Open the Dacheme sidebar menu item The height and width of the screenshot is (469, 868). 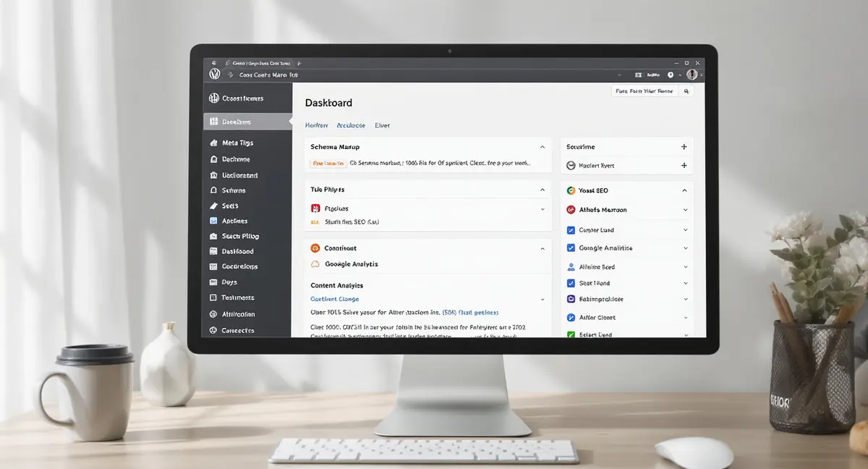click(x=236, y=159)
